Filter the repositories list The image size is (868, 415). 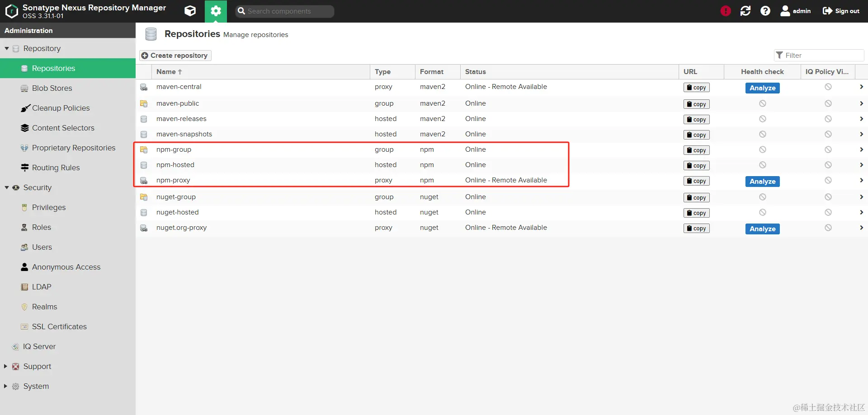click(x=819, y=55)
